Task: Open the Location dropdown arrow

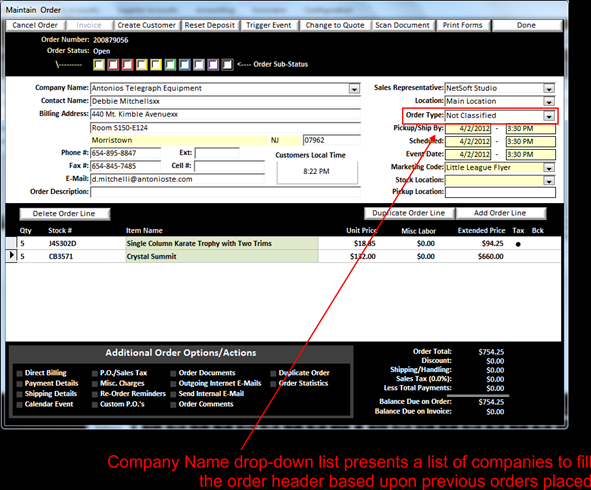Action: point(549,101)
